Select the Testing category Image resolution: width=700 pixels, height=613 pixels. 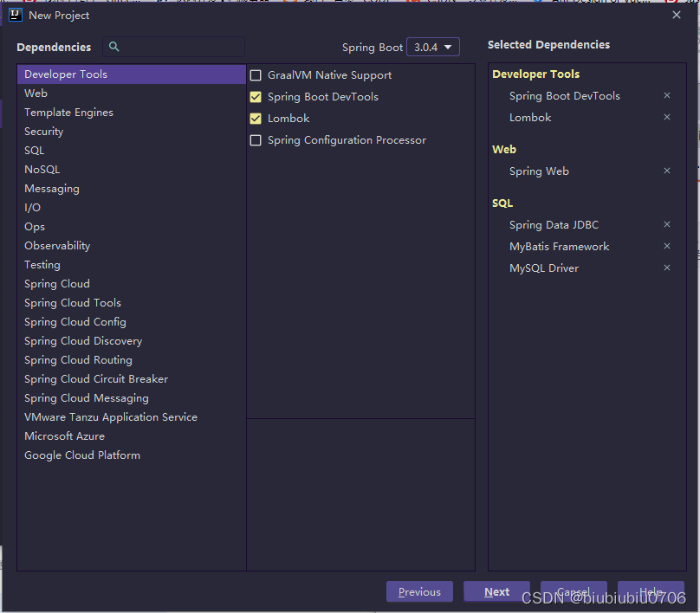[132, 265]
